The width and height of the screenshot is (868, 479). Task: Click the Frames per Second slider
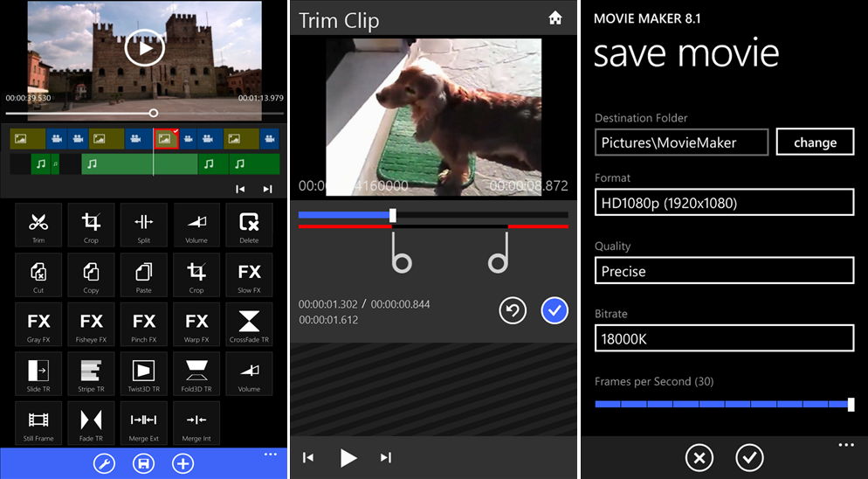tap(724, 405)
